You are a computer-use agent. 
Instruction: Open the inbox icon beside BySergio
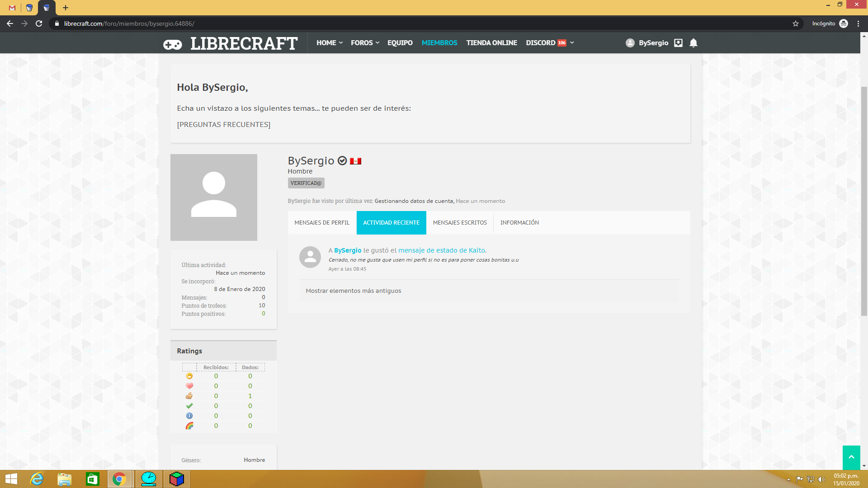pos(678,43)
